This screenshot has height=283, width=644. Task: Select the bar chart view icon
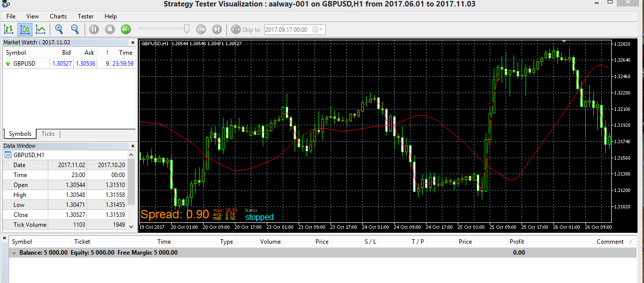click(x=9, y=29)
